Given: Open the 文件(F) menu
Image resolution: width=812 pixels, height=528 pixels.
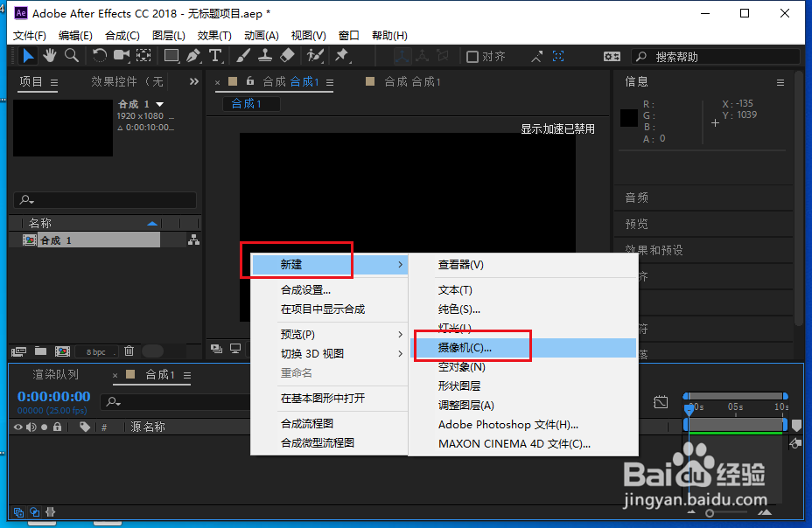Looking at the screenshot, I should 30,36.
